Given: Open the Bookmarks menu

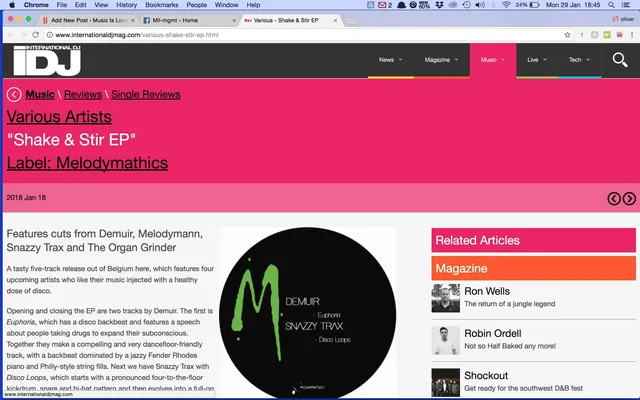Looking at the screenshot, I should click(x=162, y=5).
